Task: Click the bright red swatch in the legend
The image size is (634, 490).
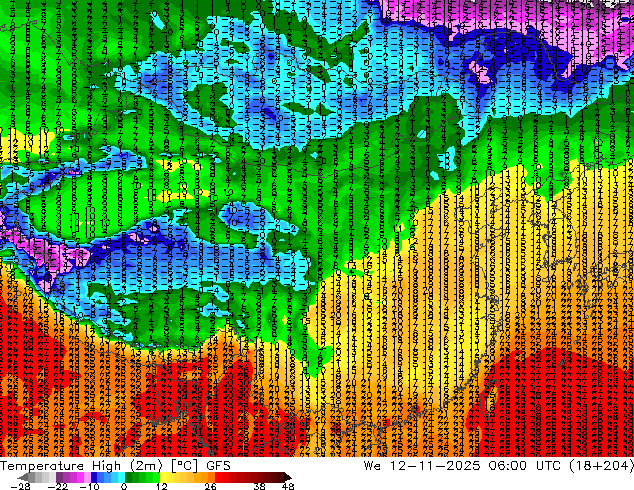Action: pyautogui.click(x=218, y=477)
